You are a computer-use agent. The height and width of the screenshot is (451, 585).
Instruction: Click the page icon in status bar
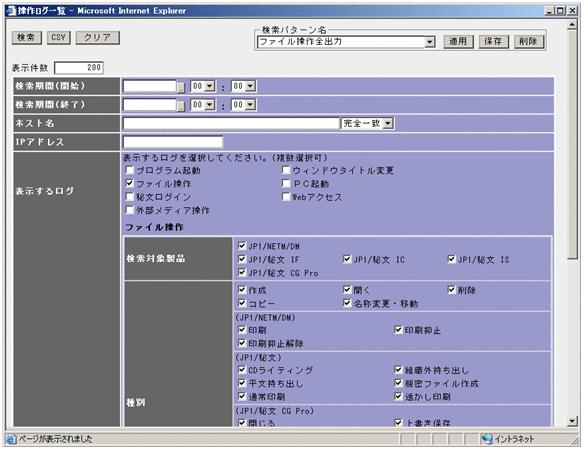[12, 439]
